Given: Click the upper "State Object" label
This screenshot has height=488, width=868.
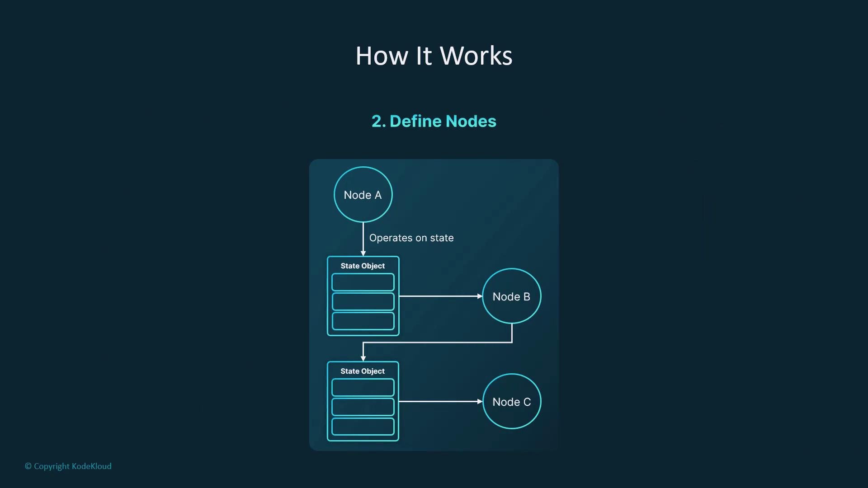Looking at the screenshot, I should pos(363,266).
